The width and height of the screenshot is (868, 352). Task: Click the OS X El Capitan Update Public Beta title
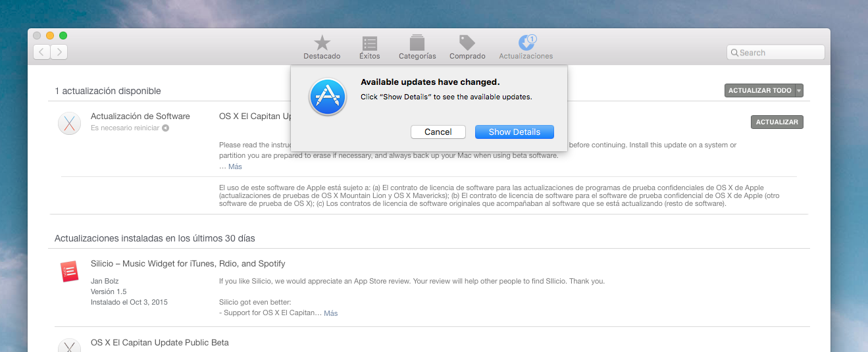(x=160, y=343)
